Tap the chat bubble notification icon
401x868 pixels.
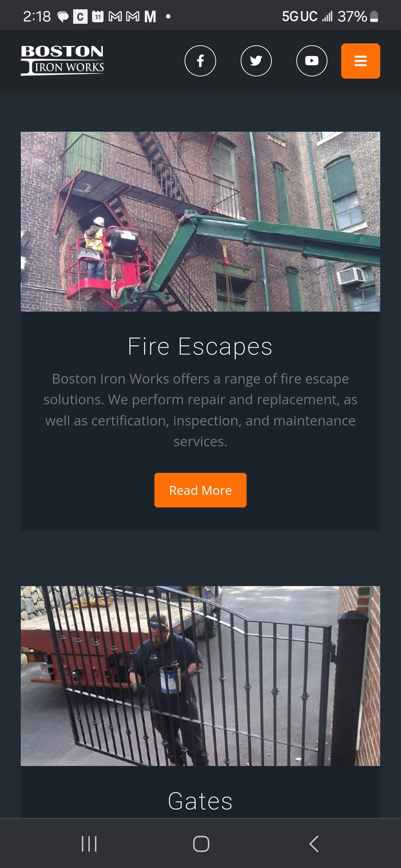click(63, 17)
